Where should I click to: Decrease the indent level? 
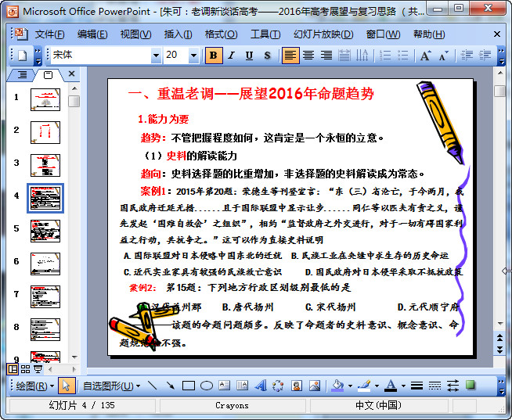click(x=467, y=56)
